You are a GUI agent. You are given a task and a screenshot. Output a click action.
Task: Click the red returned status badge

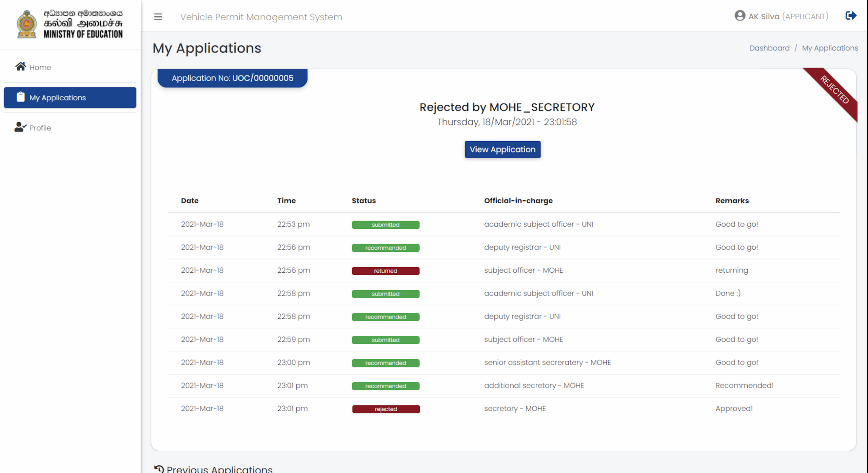click(x=386, y=271)
